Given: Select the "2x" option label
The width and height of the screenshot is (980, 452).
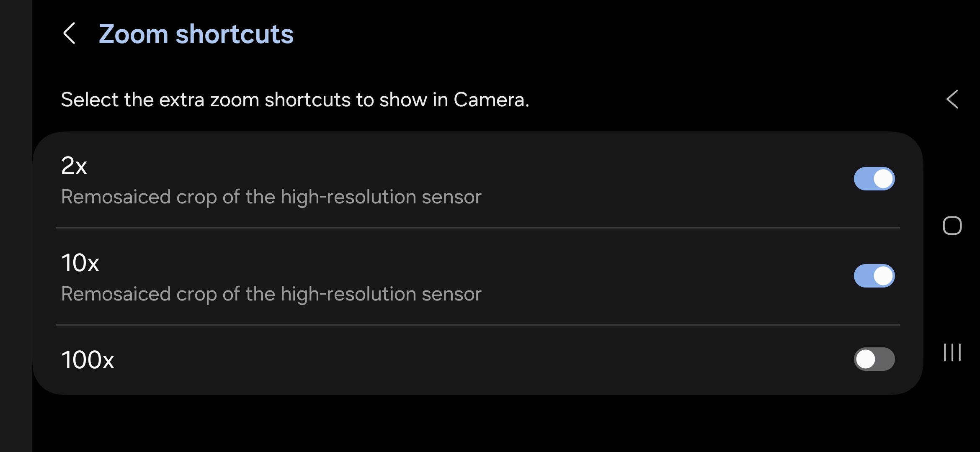Looking at the screenshot, I should click(74, 165).
